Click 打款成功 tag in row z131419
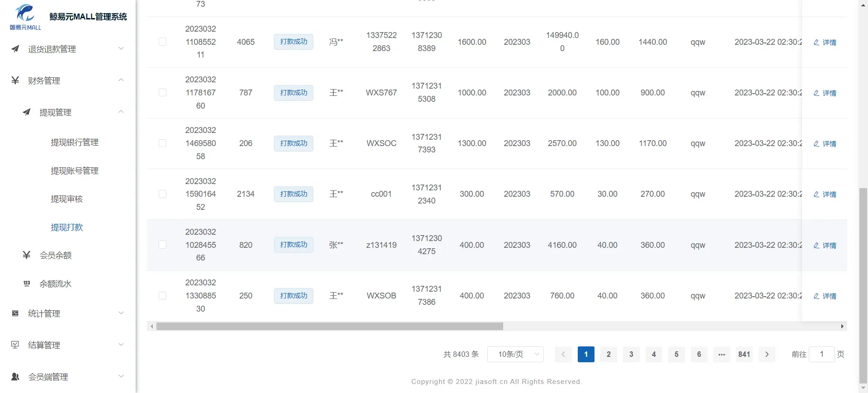 click(293, 245)
